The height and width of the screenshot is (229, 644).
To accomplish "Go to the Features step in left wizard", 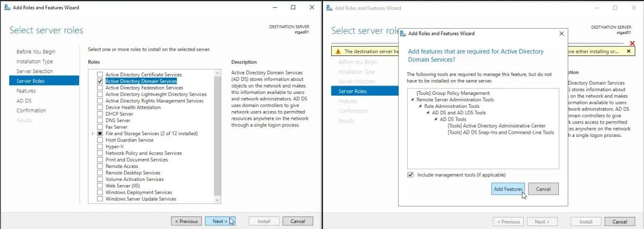I will tap(26, 91).
